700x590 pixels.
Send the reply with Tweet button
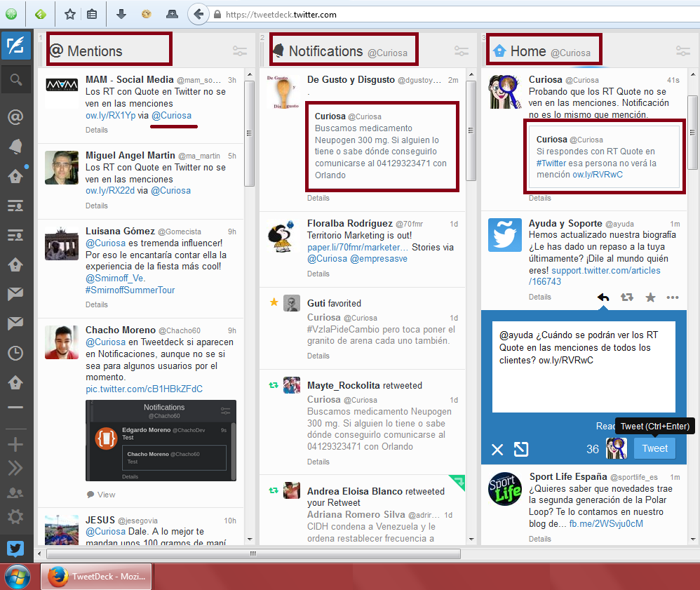point(654,448)
